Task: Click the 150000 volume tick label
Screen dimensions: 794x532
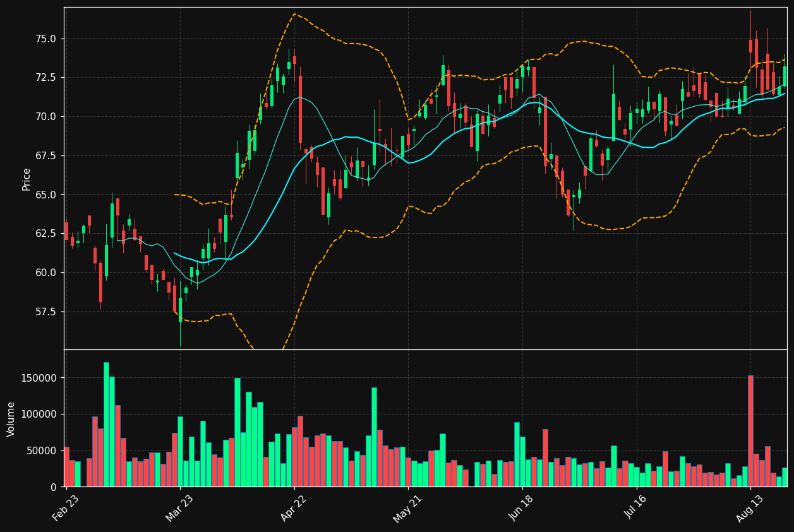Action: click(x=39, y=378)
